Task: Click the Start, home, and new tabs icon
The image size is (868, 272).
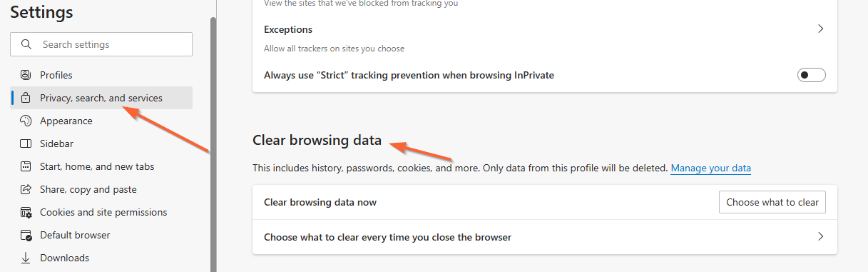Action: [26, 166]
